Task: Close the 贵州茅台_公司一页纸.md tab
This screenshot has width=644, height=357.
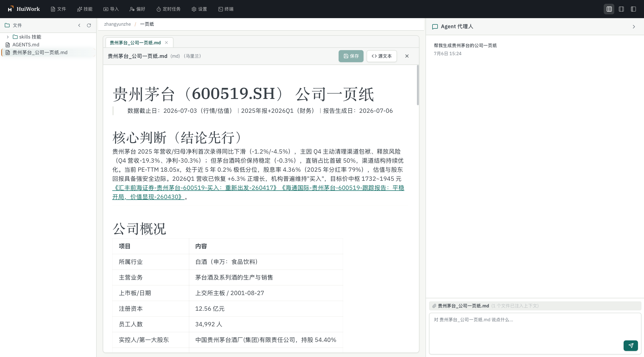Action: [166, 43]
